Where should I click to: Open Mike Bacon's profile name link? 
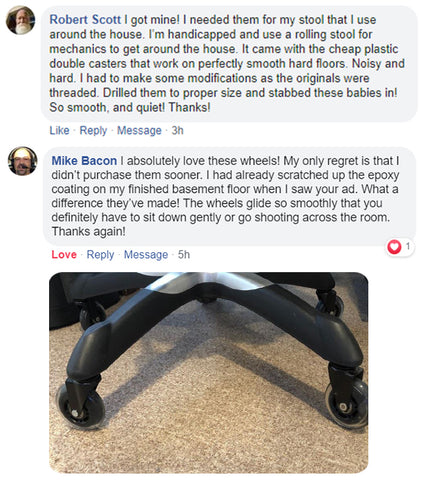tap(84, 161)
